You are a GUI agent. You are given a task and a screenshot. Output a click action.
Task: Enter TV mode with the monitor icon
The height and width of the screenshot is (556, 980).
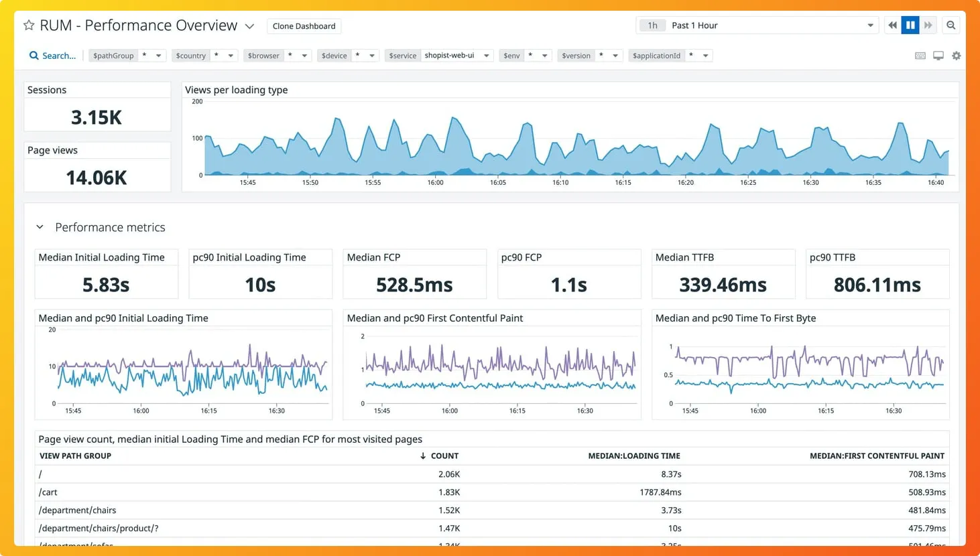tap(938, 56)
